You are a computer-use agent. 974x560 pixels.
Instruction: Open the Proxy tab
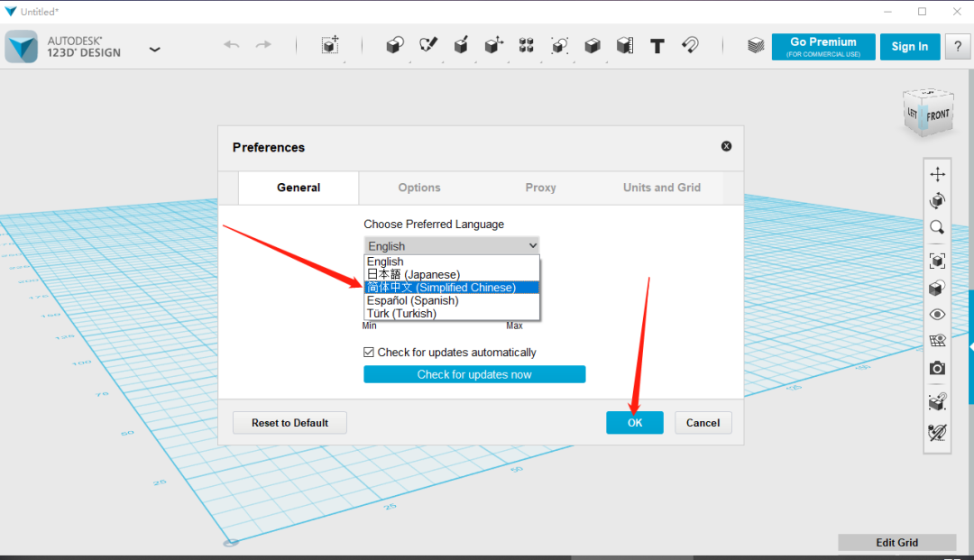click(x=540, y=188)
